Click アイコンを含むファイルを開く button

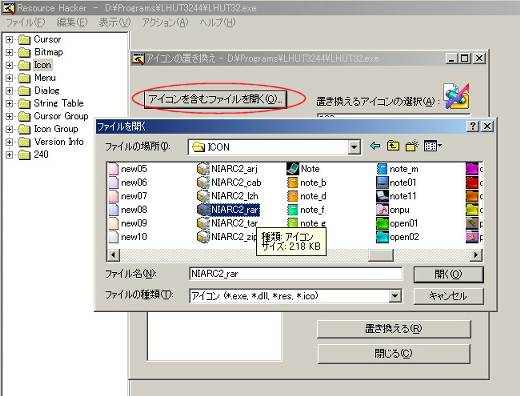[215, 99]
